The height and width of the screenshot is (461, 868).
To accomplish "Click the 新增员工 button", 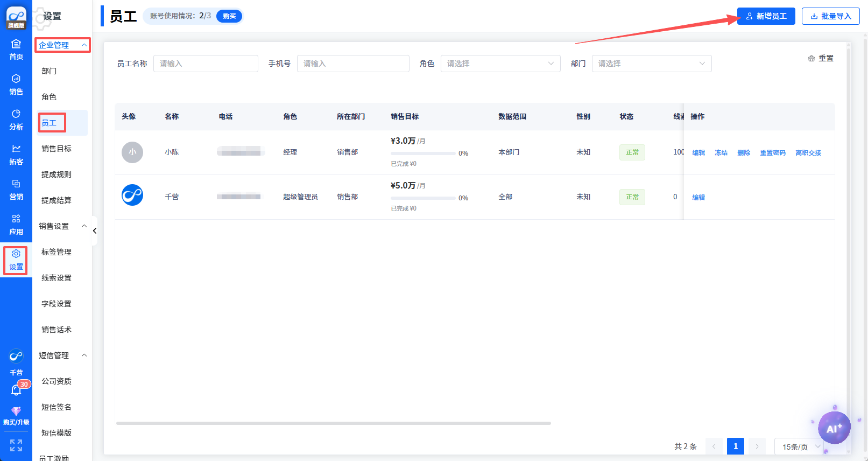I will click(x=766, y=16).
